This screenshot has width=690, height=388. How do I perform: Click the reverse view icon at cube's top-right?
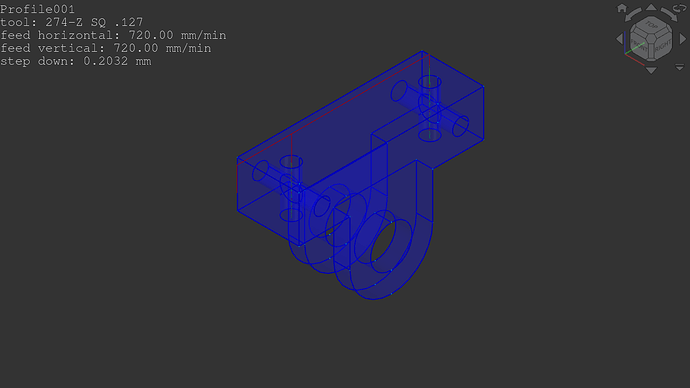tap(680, 8)
